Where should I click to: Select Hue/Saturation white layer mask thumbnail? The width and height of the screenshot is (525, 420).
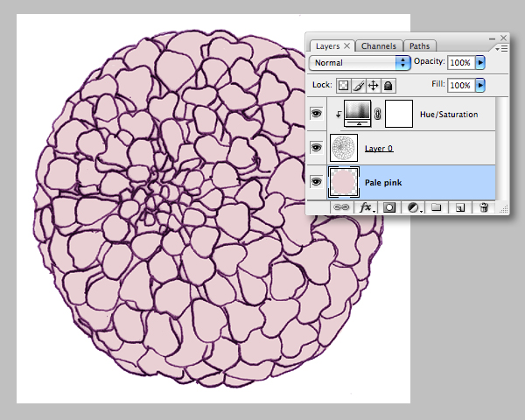[399, 114]
